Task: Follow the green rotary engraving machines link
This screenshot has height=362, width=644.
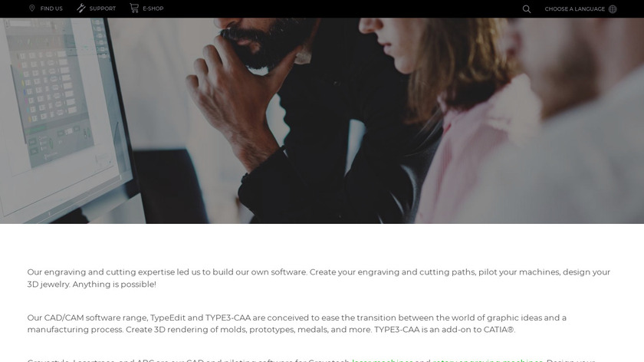Action: click(x=488, y=360)
